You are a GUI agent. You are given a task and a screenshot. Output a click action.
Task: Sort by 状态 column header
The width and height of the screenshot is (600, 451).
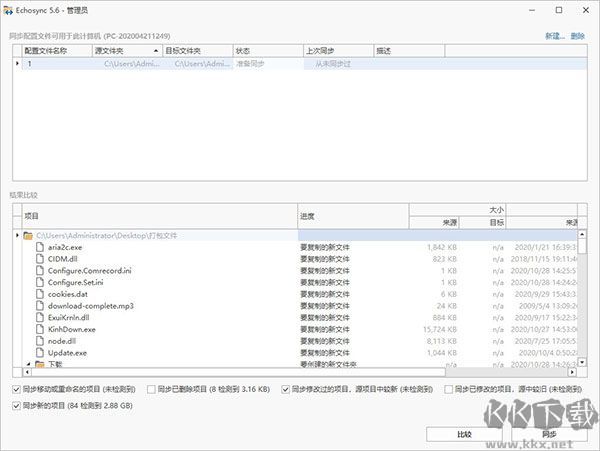point(268,51)
